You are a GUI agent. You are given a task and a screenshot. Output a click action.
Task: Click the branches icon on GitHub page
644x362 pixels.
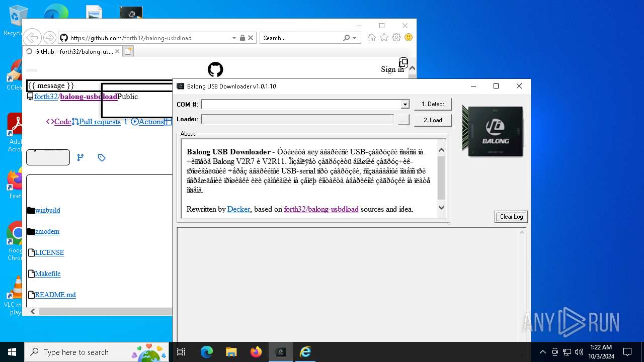(x=80, y=157)
